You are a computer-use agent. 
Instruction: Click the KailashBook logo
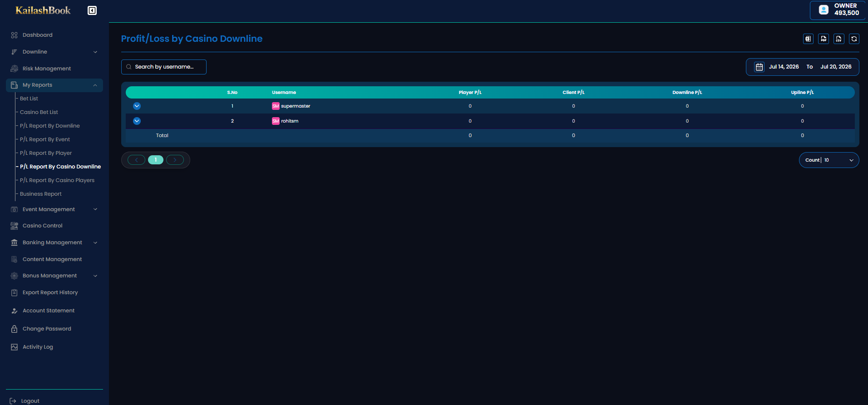tap(43, 10)
